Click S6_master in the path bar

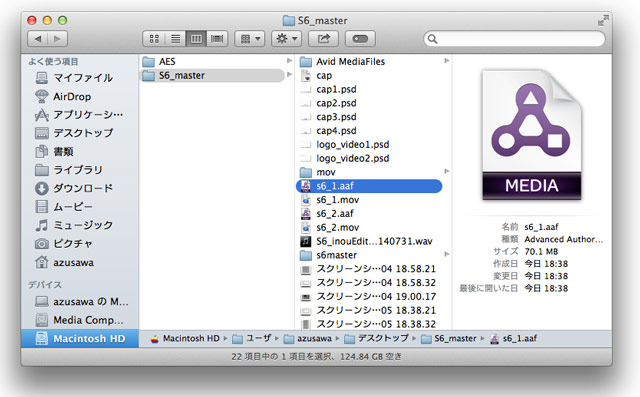pos(449,339)
